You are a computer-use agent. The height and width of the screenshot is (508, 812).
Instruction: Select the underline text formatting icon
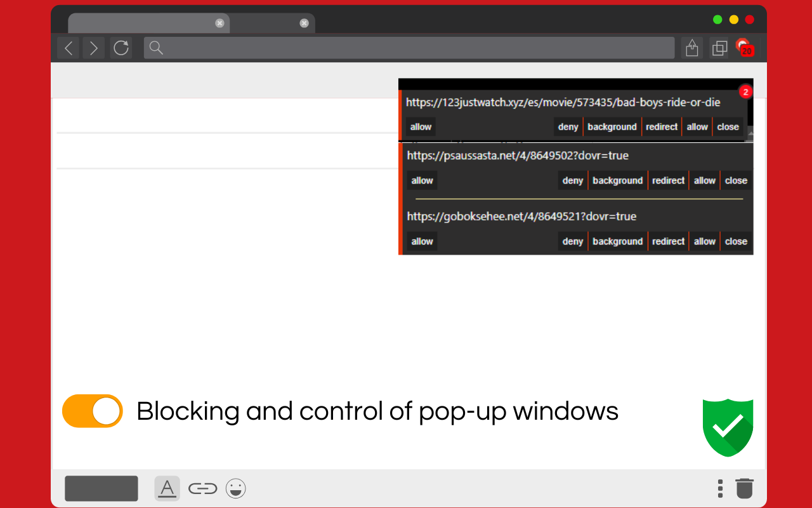coord(167,488)
